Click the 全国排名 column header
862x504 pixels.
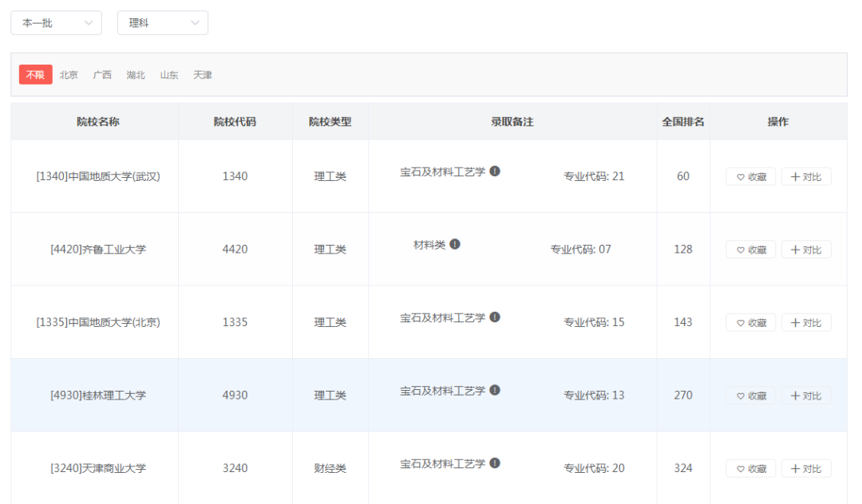(682, 122)
